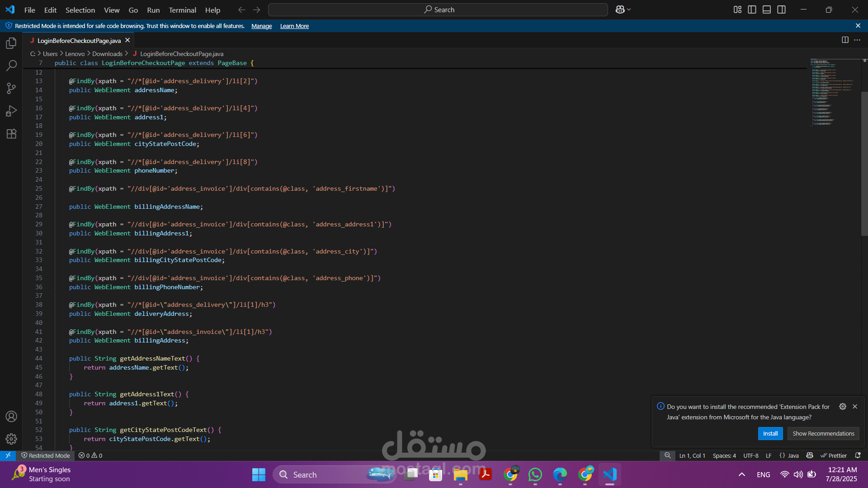Image resolution: width=868 pixels, height=488 pixels.
Task: Select the LoginBeforeCheckoutPage.java tab
Action: (x=79, y=41)
